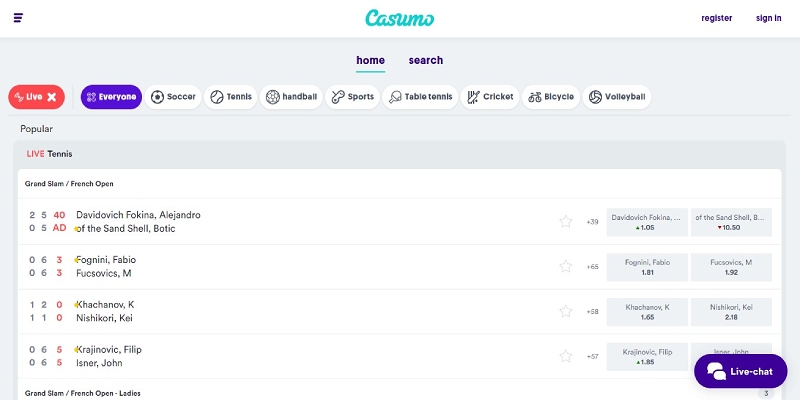Screen dimensions: 800x400
Task: Select Fucsovics, M player name
Action: [x=104, y=273]
